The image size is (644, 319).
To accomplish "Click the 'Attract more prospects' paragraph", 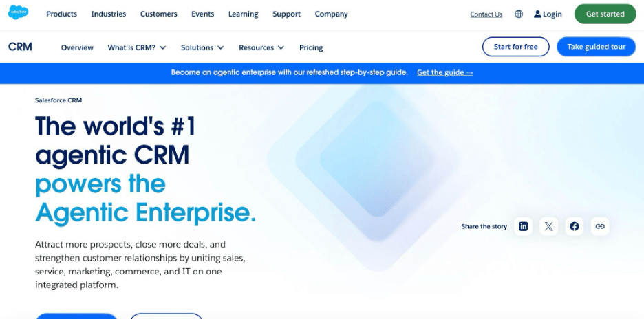I will tap(140, 265).
